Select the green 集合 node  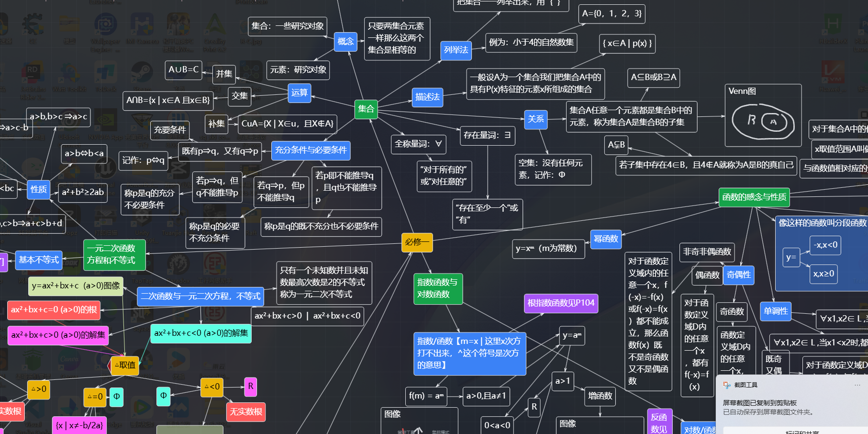tap(366, 109)
